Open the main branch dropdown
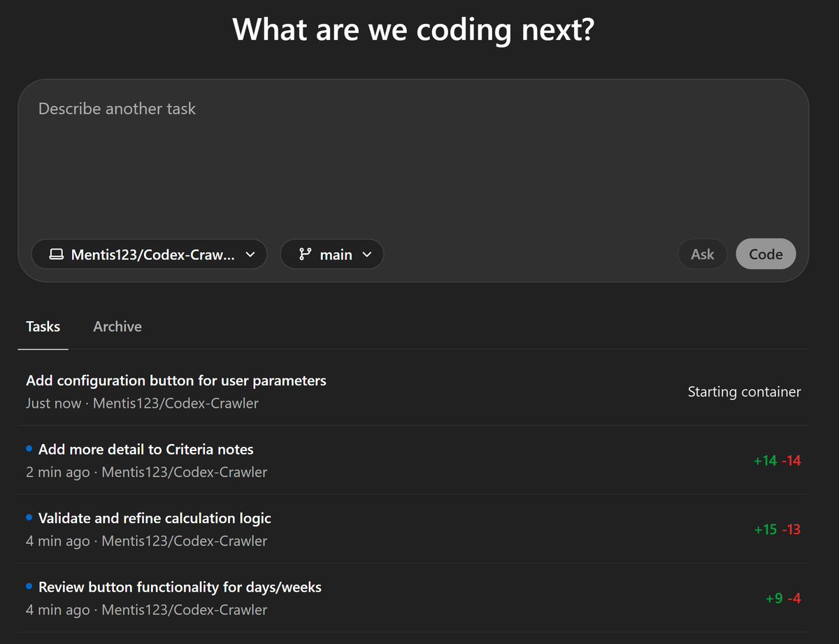 click(332, 255)
